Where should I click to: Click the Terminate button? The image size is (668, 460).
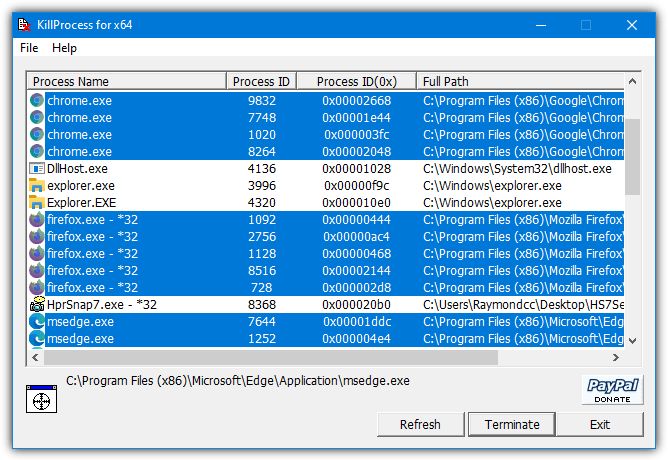click(512, 424)
